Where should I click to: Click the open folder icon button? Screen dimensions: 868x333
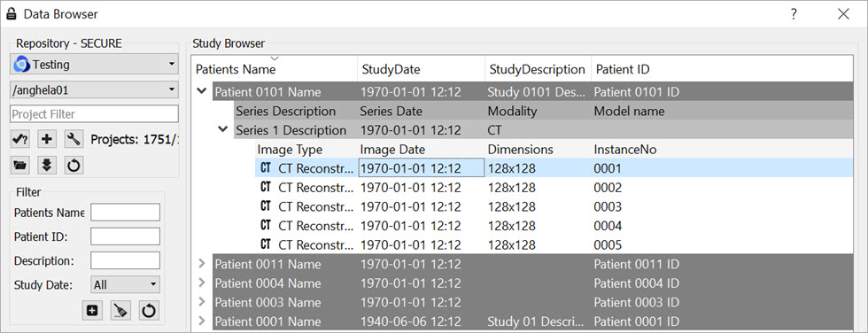(20, 166)
